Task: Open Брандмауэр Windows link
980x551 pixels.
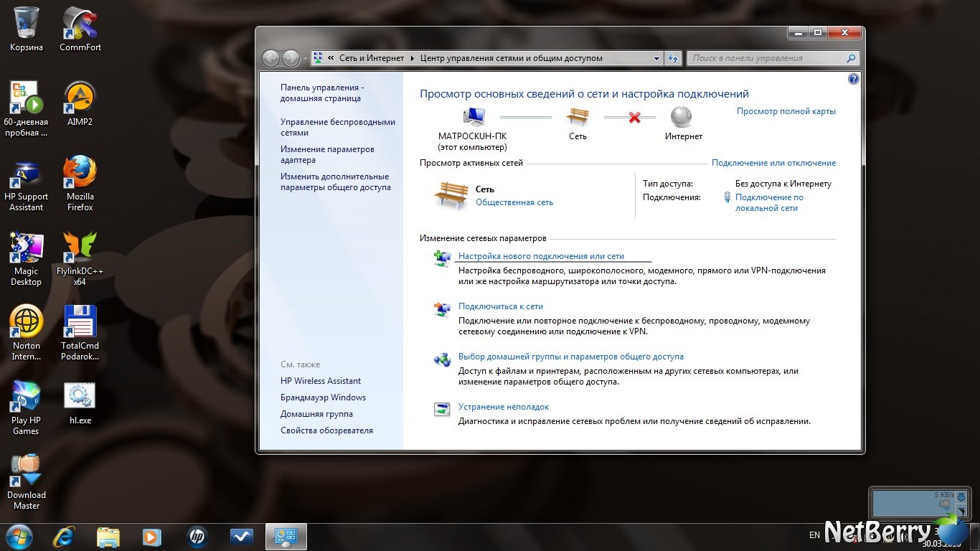Action: (323, 397)
